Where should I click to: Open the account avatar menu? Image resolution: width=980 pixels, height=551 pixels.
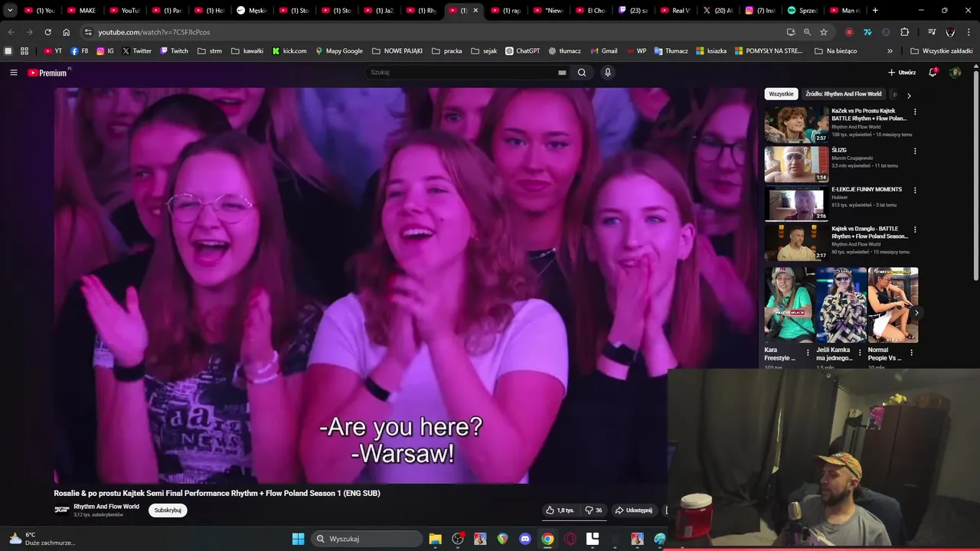tap(955, 73)
